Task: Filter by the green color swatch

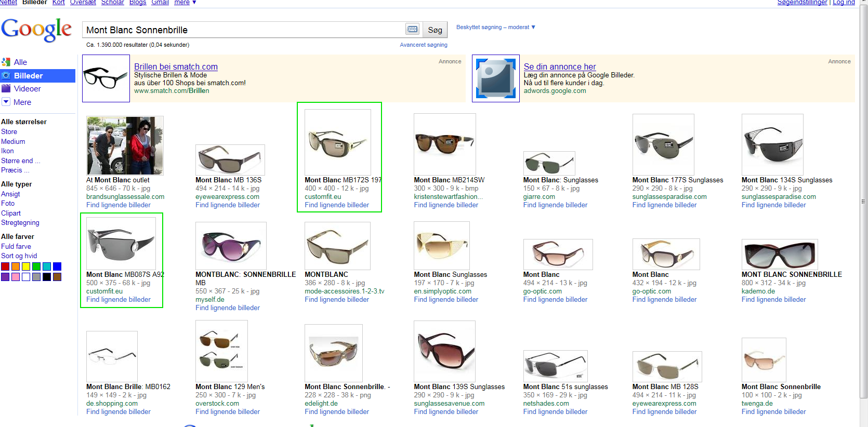Action: (36, 266)
